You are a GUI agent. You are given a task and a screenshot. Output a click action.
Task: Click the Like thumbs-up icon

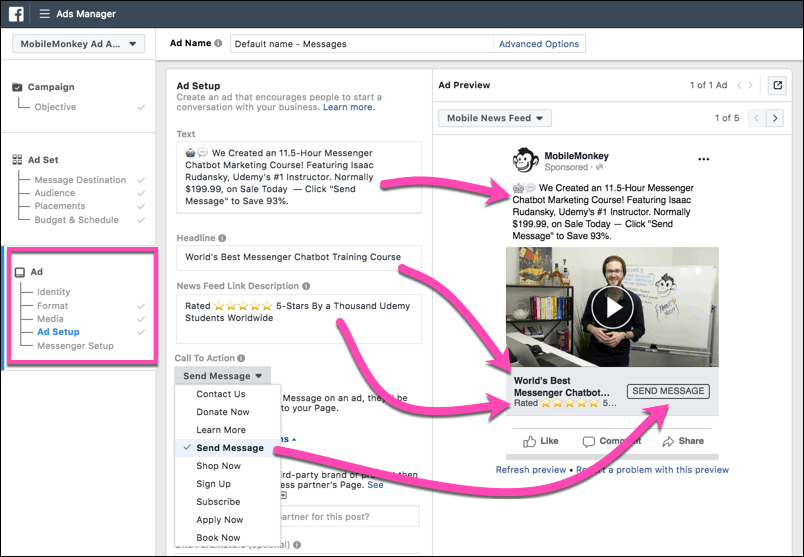click(x=529, y=441)
